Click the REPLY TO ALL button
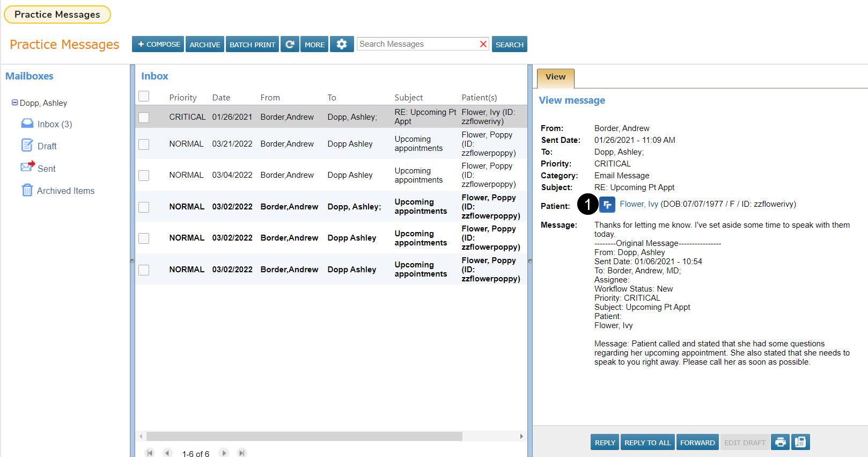The height and width of the screenshot is (457, 868). (648, 443)
